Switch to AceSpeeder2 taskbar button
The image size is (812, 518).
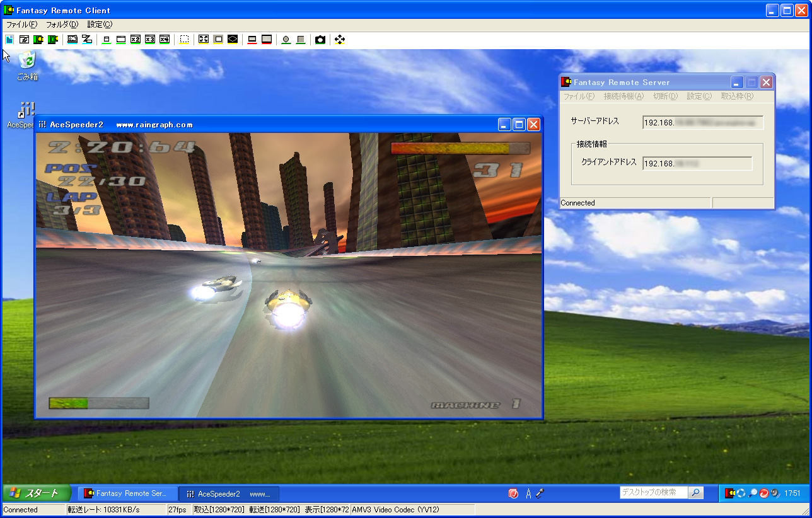[x=229, y=494]
